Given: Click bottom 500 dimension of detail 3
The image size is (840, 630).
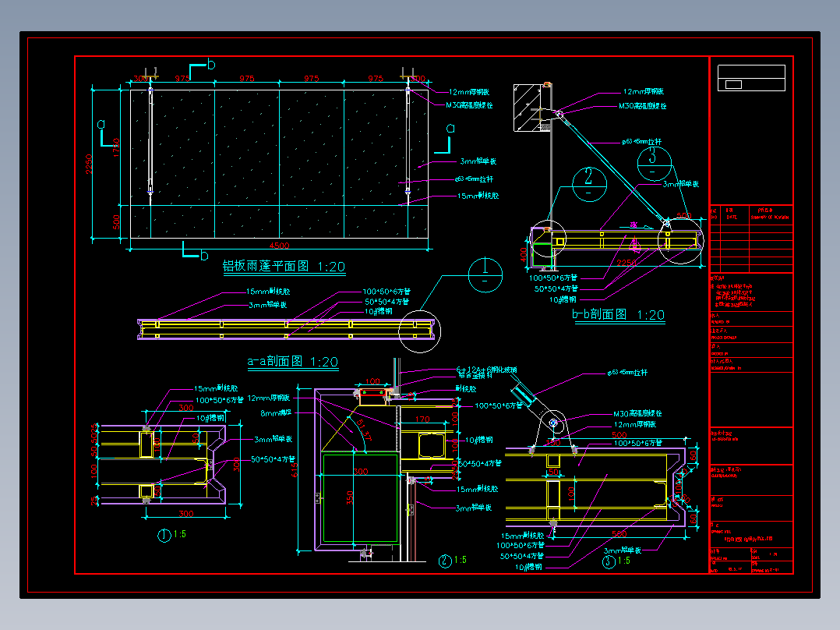Looking at the screenshot, I should [619, 533].
